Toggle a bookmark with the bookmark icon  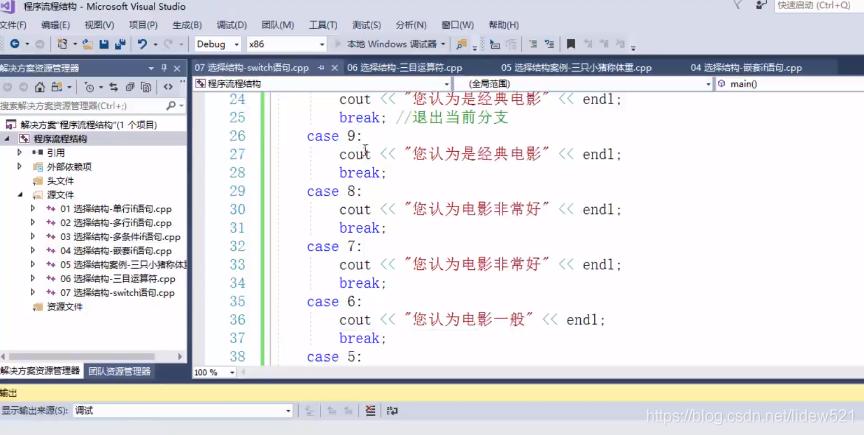coord(571,44)
